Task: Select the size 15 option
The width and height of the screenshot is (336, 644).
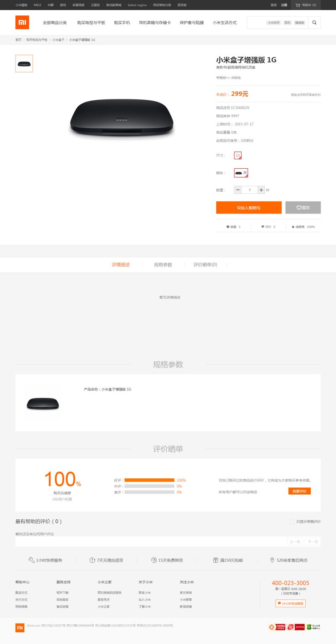Action: (x=238, y=155)
